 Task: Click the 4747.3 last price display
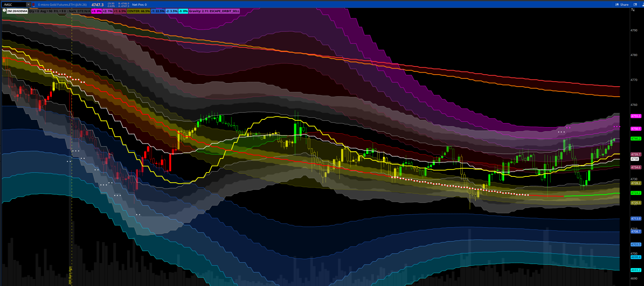98,5
